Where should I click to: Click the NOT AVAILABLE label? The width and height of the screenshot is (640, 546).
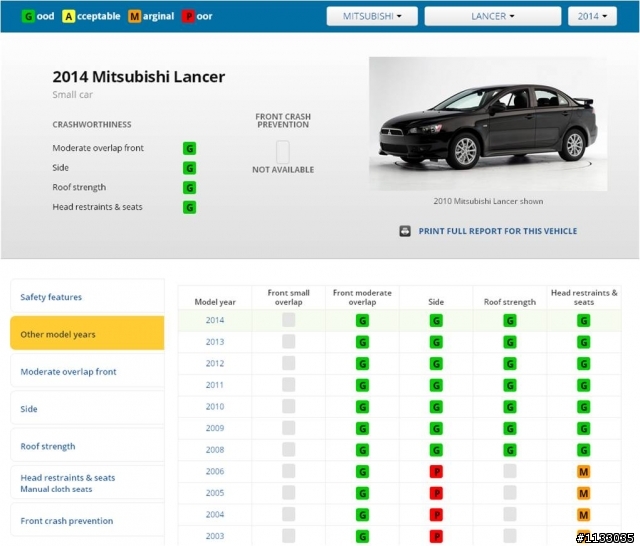283,170
